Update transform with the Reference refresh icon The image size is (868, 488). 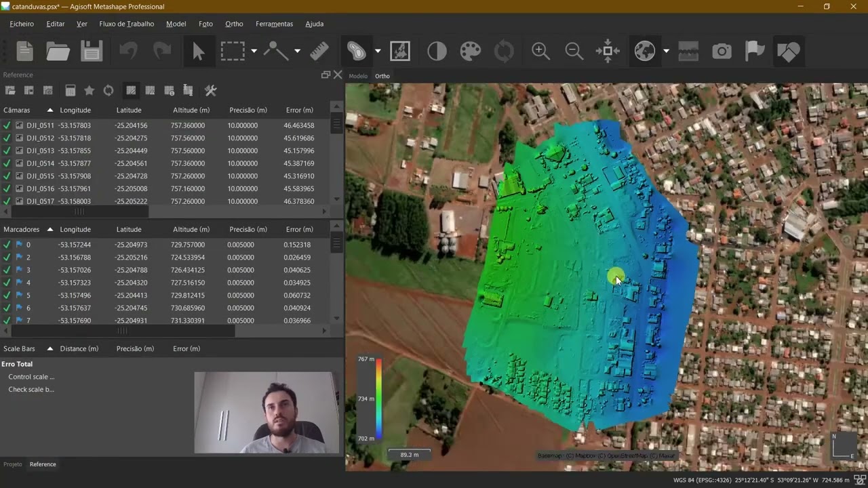click(x=108, y=90)
